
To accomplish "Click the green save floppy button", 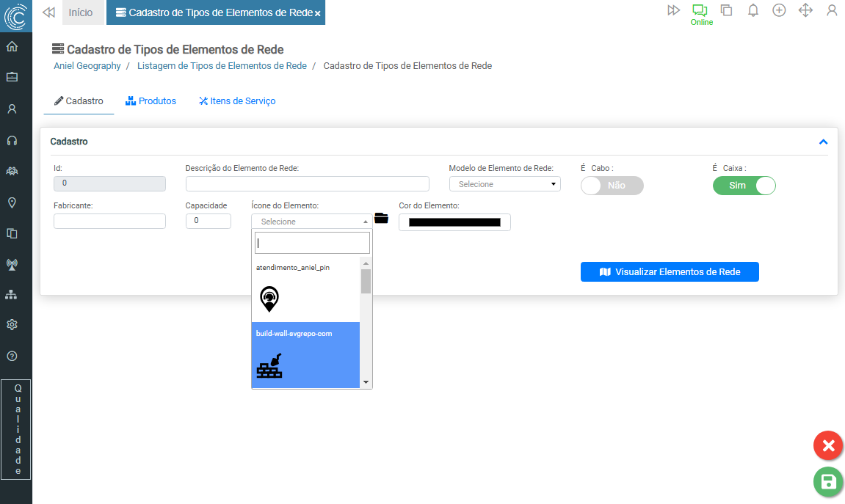I will [x=828, y=482].
